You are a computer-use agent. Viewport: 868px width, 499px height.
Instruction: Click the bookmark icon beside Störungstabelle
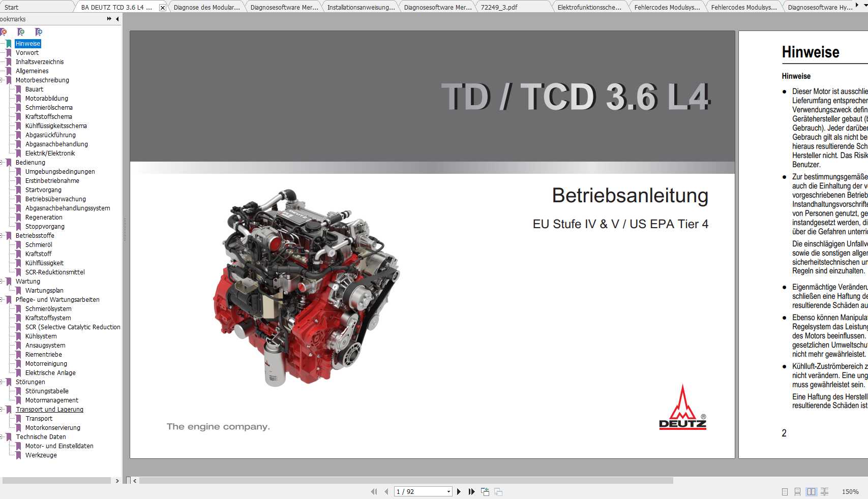(x=18, y=391)
